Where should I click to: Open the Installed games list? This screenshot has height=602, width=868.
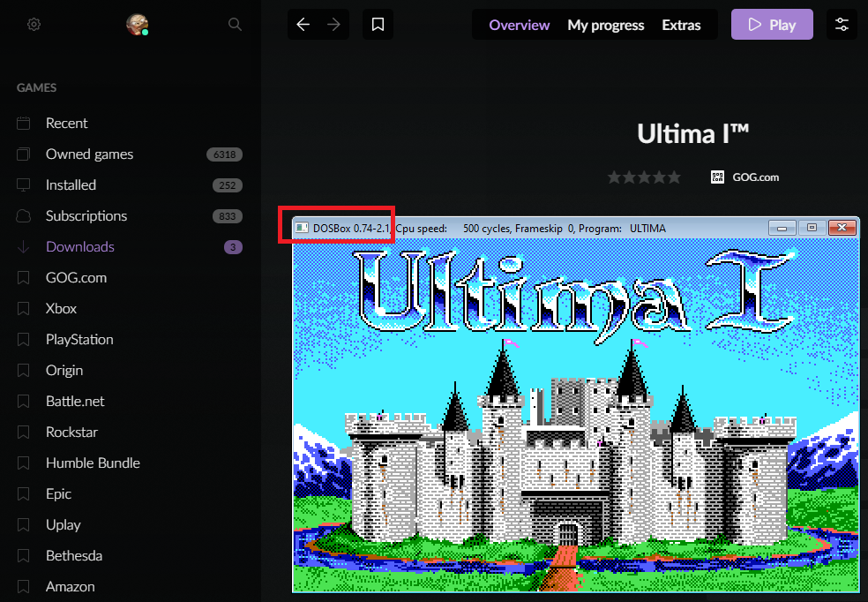(71, 184)
